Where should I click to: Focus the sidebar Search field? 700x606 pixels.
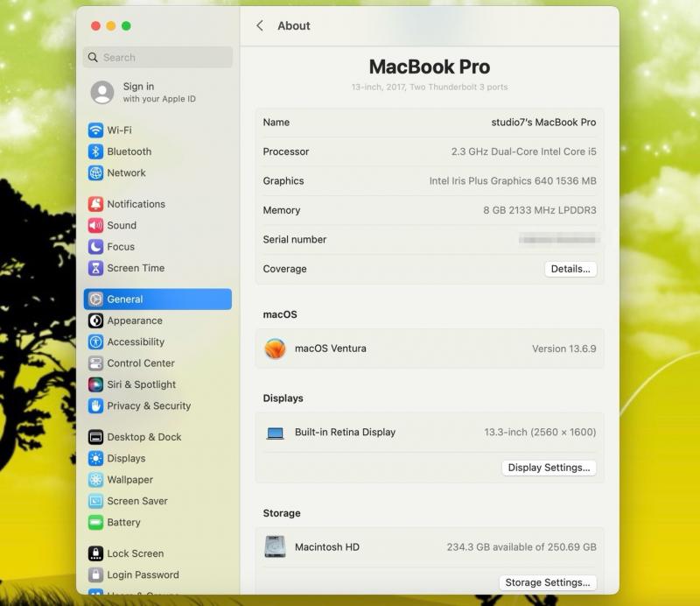(x=157, y=57)
